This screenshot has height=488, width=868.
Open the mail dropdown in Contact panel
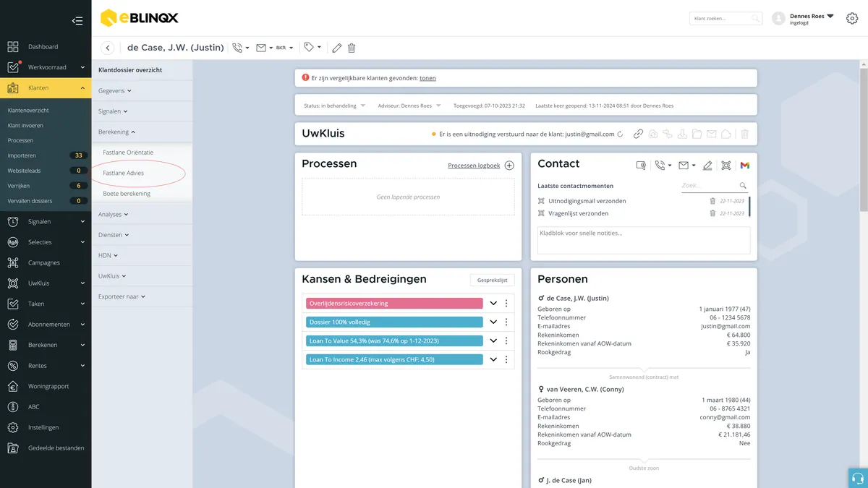tap(686, 166)
